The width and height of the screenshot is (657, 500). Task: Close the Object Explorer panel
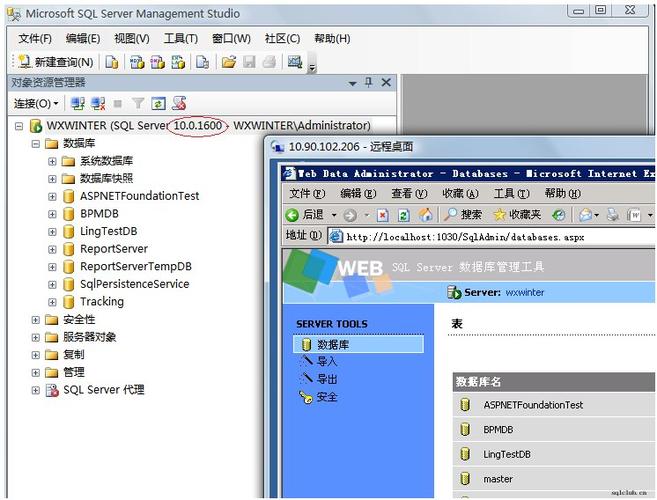(x=386, y=83)
